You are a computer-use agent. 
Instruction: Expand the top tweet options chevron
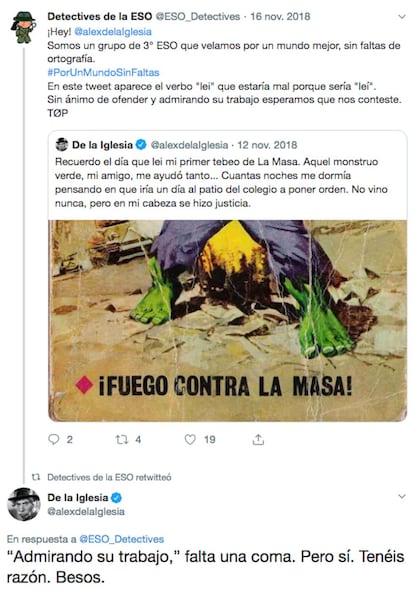[401, 17]
